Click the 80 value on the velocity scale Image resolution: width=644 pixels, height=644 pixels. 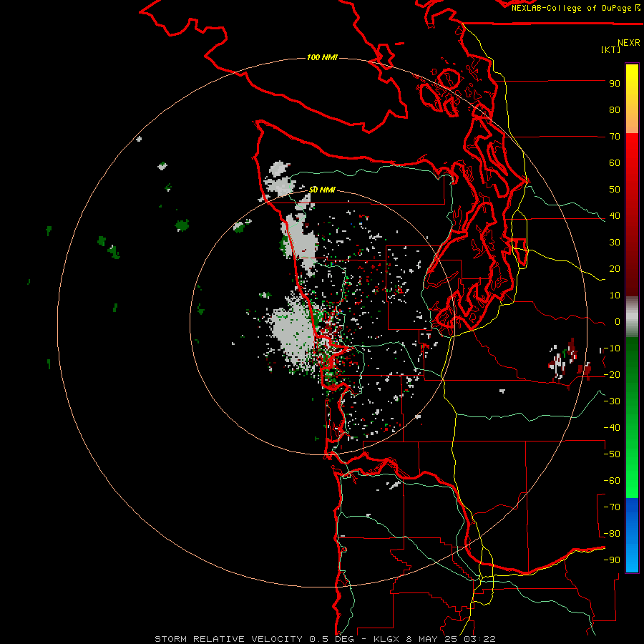[615, 110]
